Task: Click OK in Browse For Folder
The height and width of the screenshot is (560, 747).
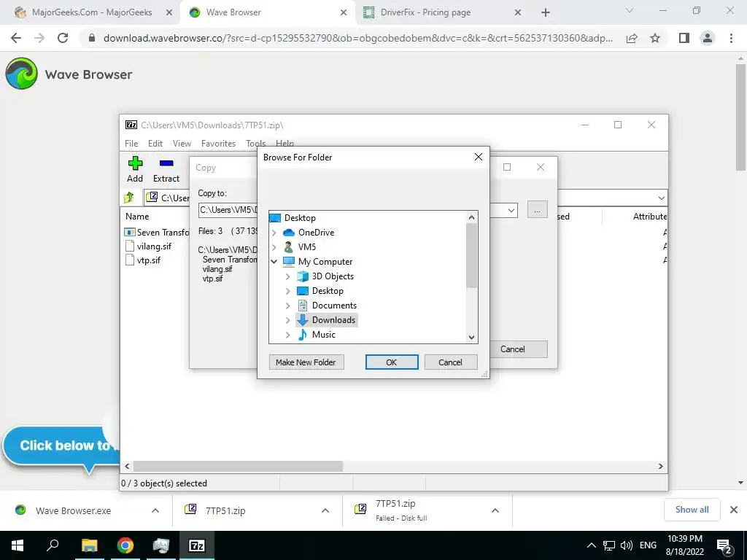Action: [392, 362]
